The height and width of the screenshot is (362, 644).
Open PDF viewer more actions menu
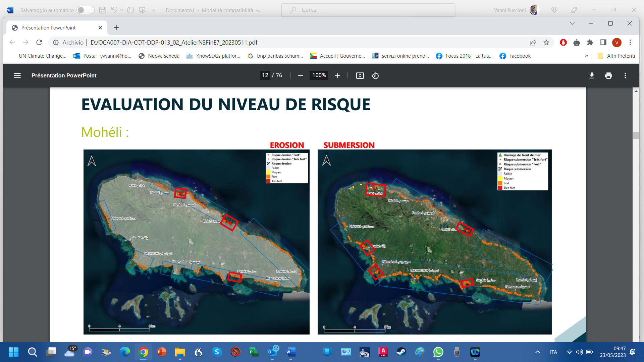625,76
